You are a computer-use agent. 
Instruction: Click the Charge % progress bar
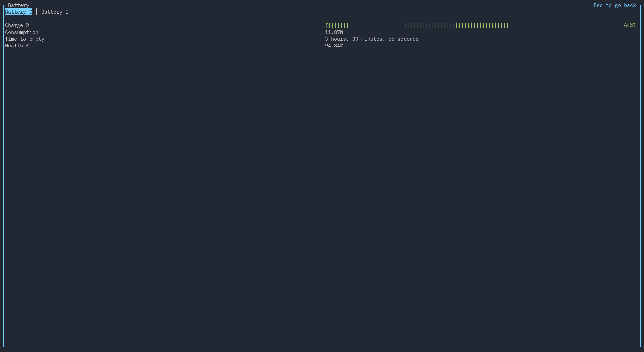pos(419,25)
